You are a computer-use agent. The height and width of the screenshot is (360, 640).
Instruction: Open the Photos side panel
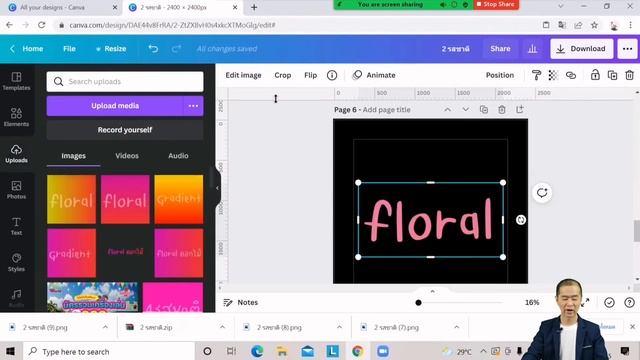[16, 190]
